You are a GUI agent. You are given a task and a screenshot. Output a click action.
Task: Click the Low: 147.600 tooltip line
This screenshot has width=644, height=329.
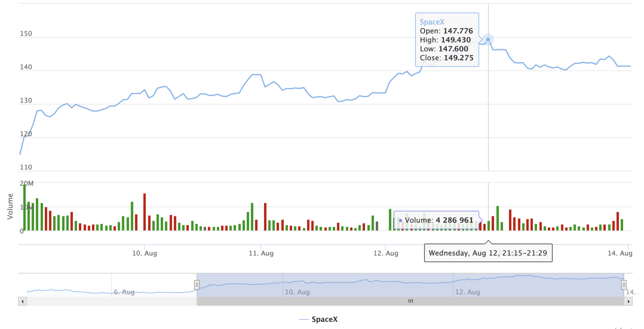click(x=444, y=49)
